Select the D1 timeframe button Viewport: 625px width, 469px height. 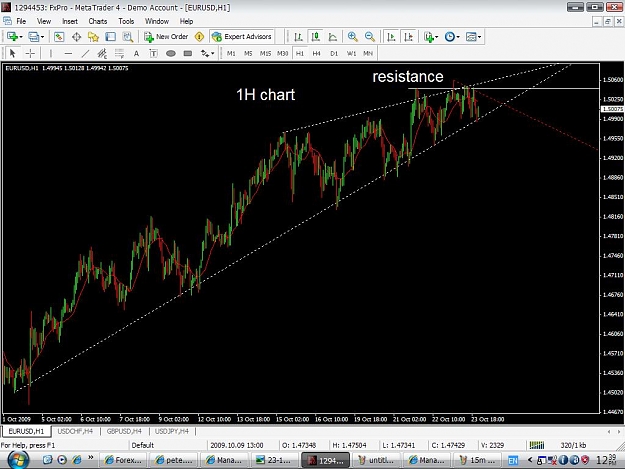click(334, 53)
